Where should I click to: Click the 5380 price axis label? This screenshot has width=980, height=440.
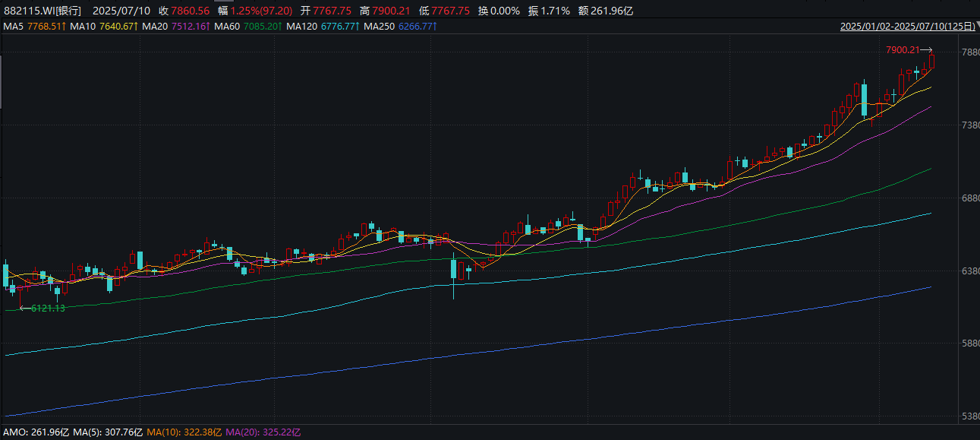[969, 416]
